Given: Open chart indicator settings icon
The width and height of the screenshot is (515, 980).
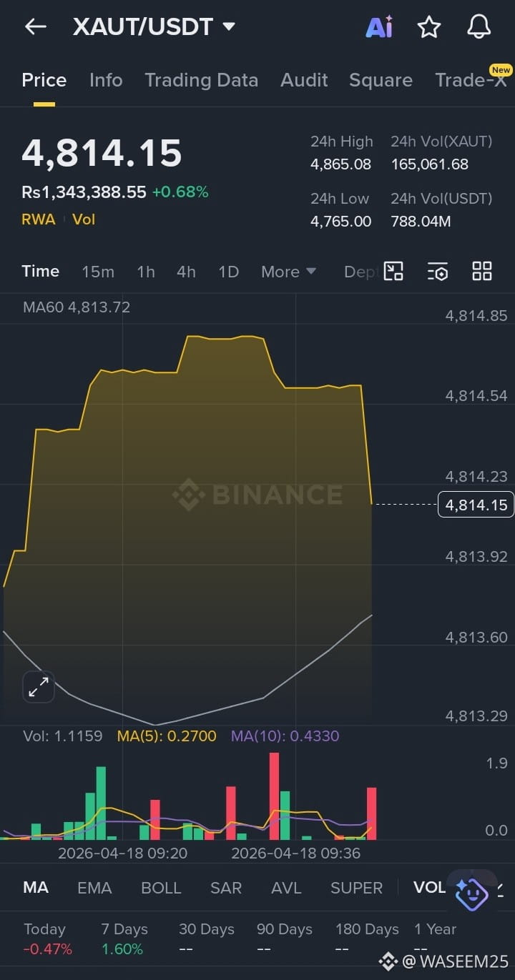Looking at the screenshot, I should coord(438,271).
